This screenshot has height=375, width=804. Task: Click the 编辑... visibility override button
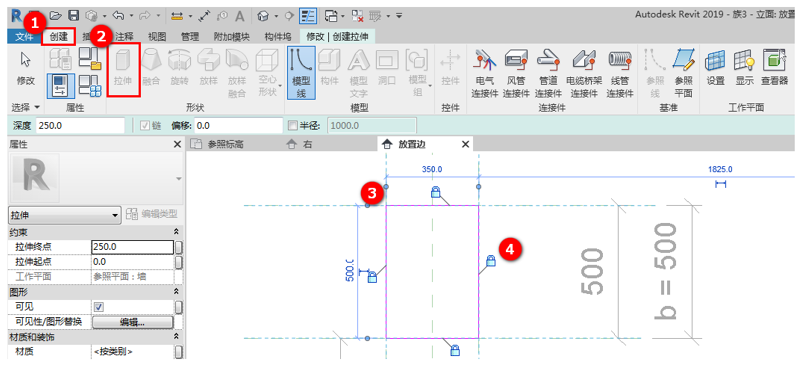tap(132, 322)
